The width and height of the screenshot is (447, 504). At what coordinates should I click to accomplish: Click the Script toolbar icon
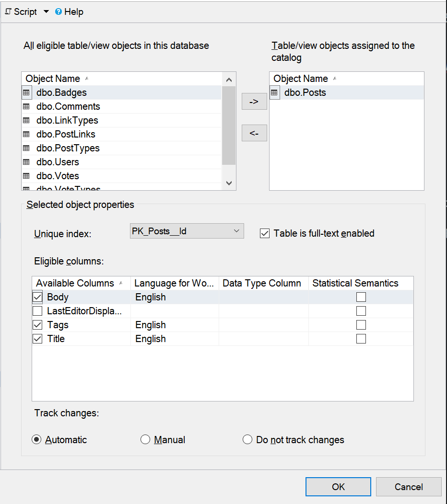[8, 11]
